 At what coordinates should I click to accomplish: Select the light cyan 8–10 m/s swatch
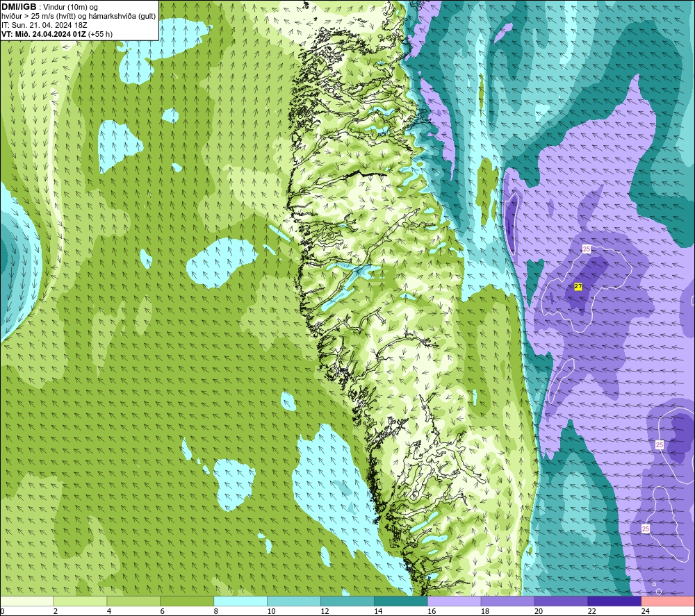[x=240, y=601]
